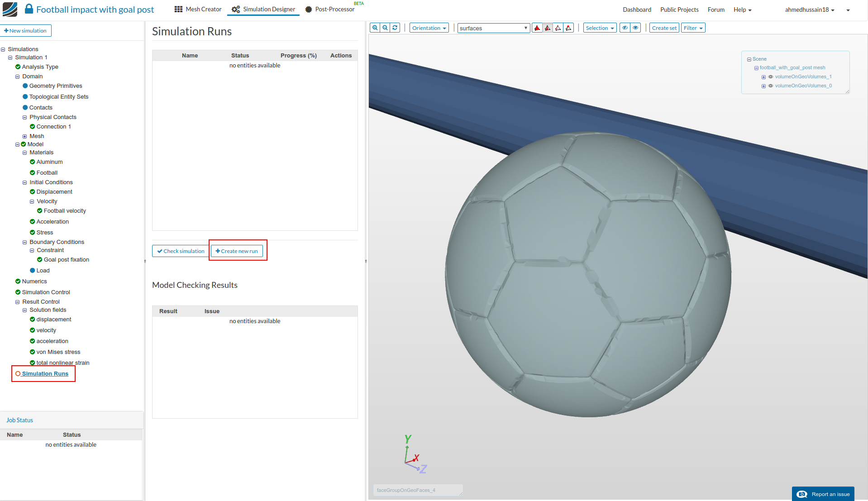This screenshot has width=868, height=501.
Task: Click the blue dot icon beside Geometry Primitives
Action: [x=25, y=86]
